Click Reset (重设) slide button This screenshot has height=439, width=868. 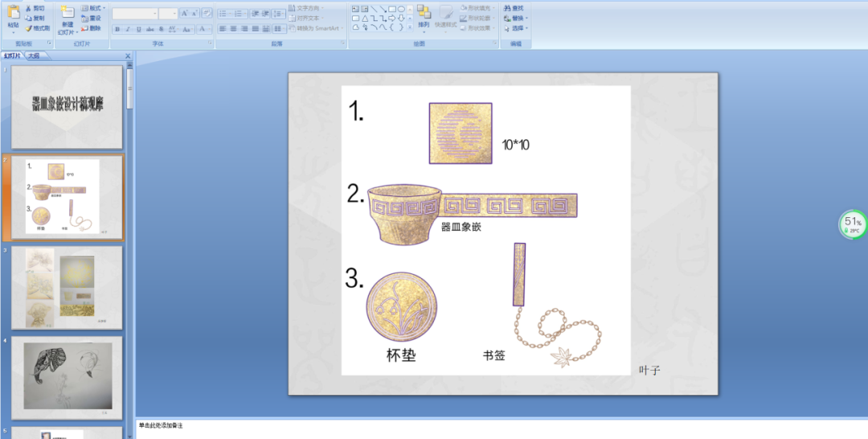pos(91,18)
